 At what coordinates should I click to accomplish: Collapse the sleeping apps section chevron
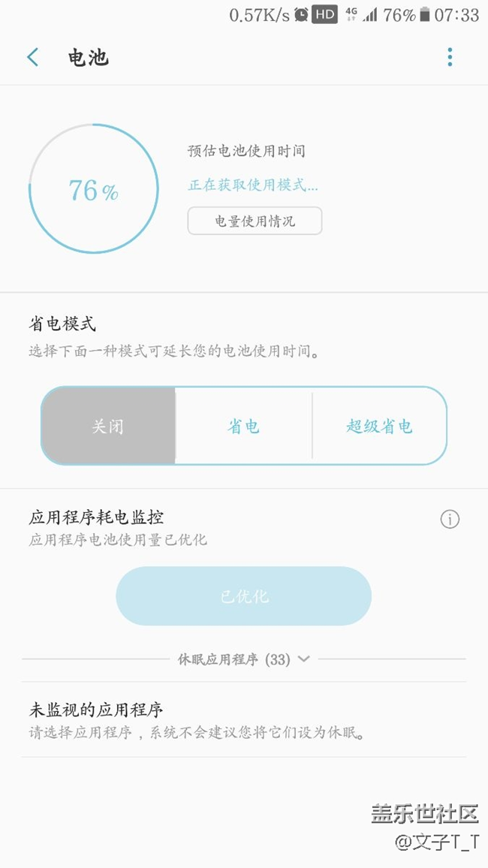[x=303, y=659]
